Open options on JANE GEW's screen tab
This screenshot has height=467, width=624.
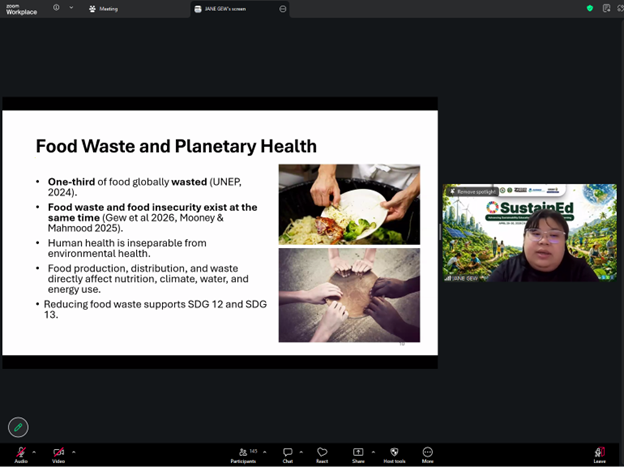point(283,9)
